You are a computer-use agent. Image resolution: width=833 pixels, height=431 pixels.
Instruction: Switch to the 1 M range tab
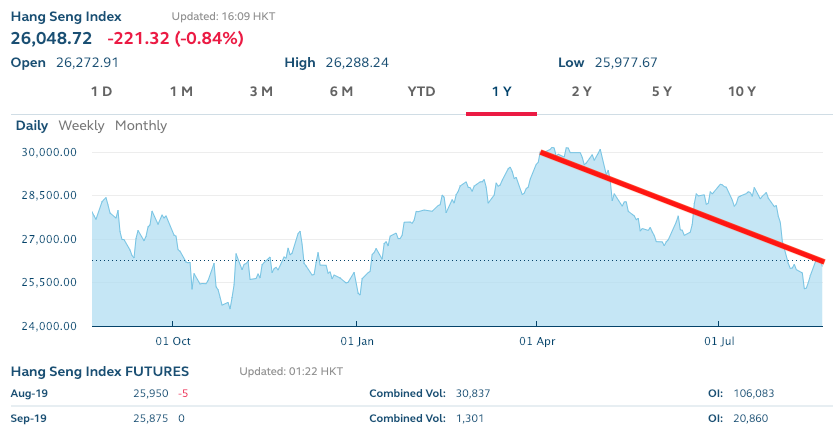point(181,92)
